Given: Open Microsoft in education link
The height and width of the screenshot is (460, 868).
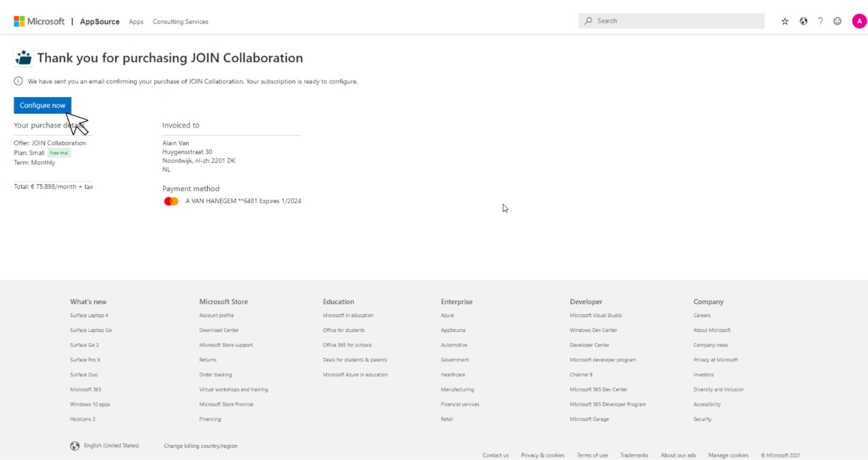Looking at the screenshot, I should 348,315.
